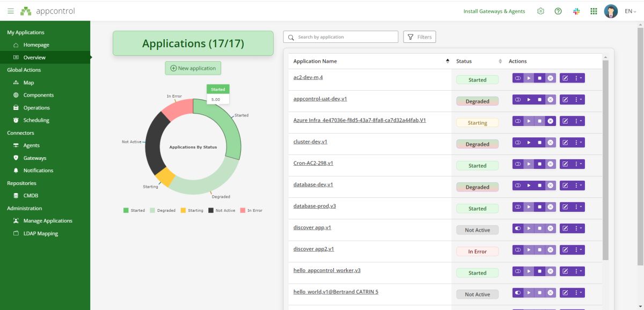Toggle the switch for cluster-dev,v1
Screen dimensions: 644x310
[x=518, y=143]
